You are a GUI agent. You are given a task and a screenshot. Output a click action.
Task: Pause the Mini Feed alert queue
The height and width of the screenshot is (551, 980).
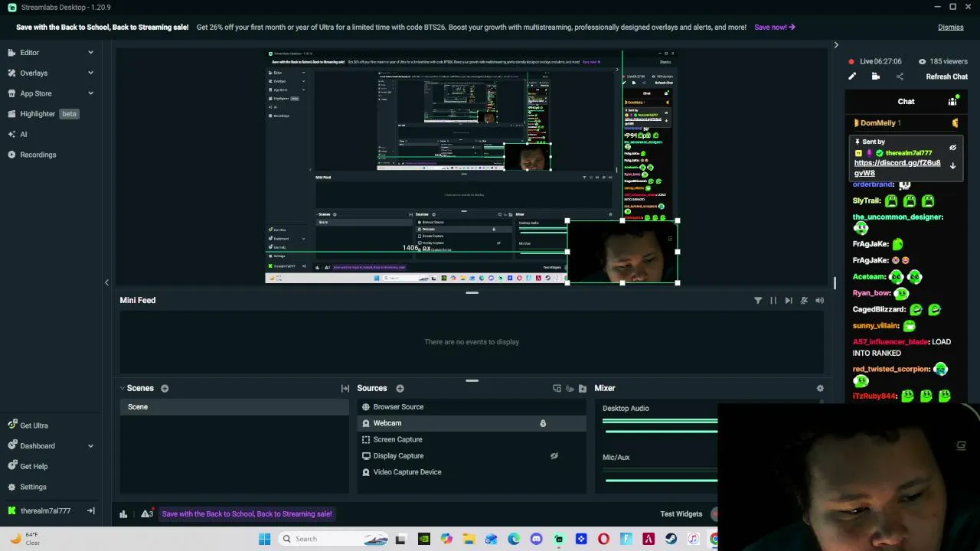coord(773,301)
